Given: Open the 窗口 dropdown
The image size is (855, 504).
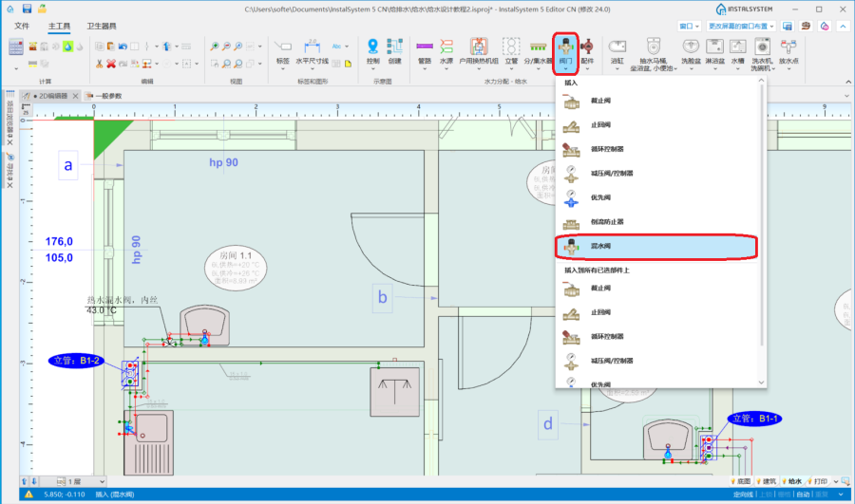Looking at the screenshot, I should [690, 27].
